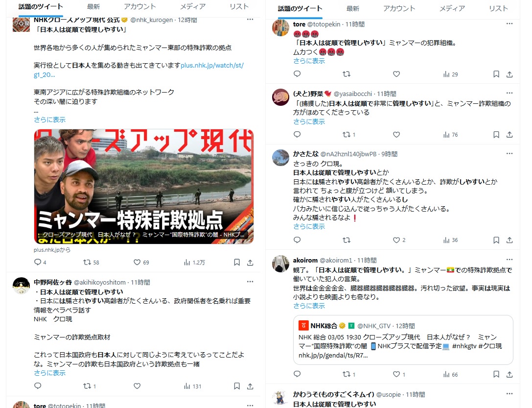Share tore's tweet in right column

pos(509,74)
